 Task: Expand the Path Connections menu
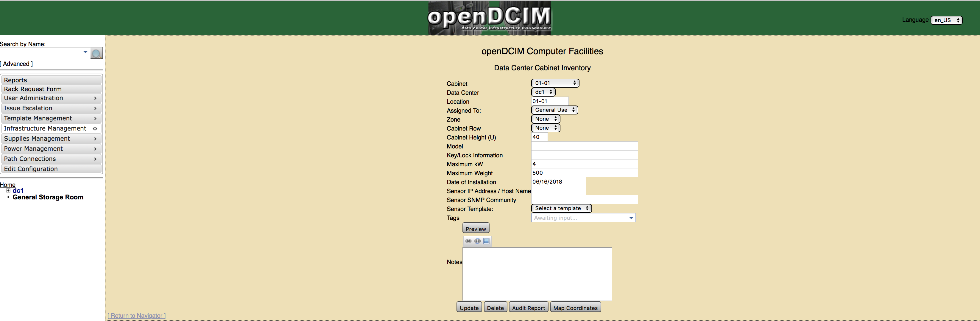[x=51, y=159]
